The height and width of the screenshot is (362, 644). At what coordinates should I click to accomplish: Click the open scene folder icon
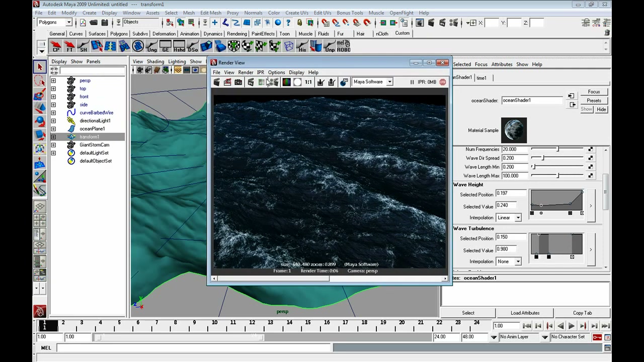point(94,23)
